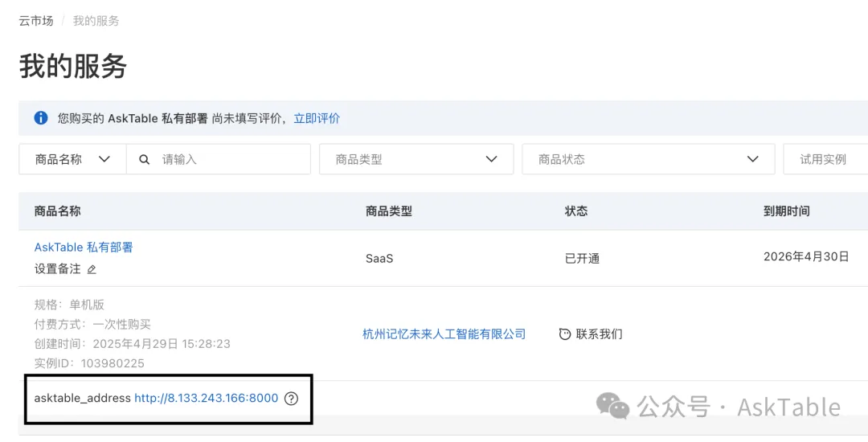The image size is (868, 442).
Task: Click the WeChat logo in the watermark
Action: 612,407
